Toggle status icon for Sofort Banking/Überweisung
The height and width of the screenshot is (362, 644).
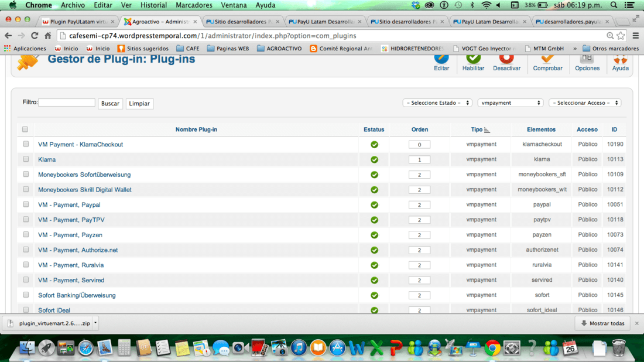pos(374,295)
